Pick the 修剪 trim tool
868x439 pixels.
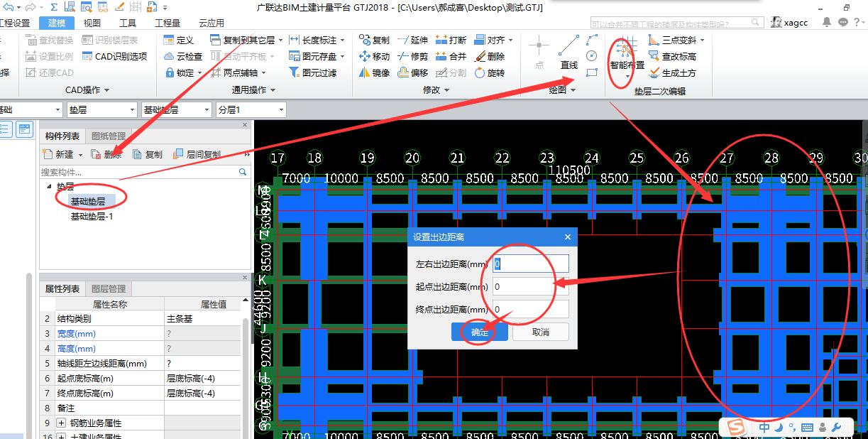pos(412,57)
